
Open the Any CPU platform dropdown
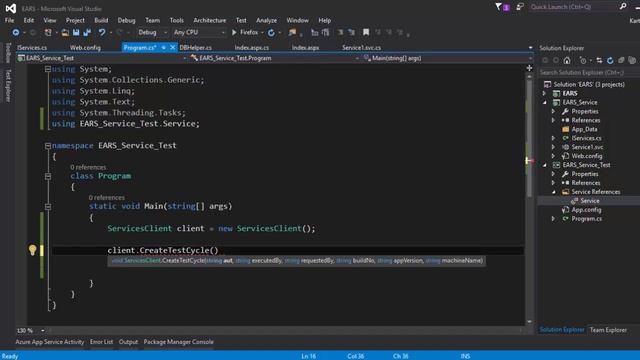(199, 32)
